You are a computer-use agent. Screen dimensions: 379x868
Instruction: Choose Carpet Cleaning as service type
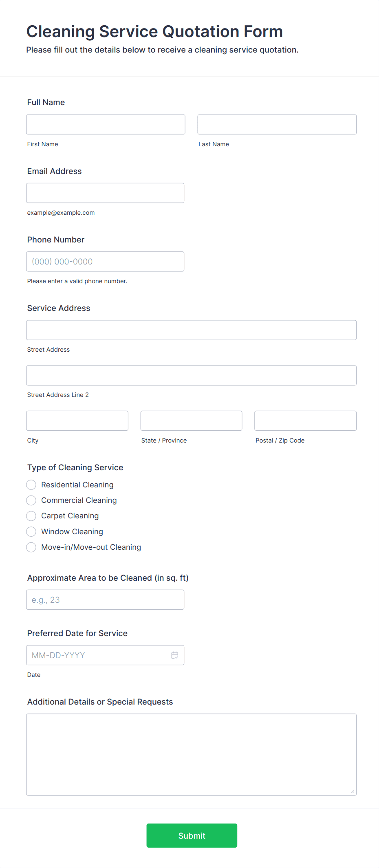click(31, 516)
